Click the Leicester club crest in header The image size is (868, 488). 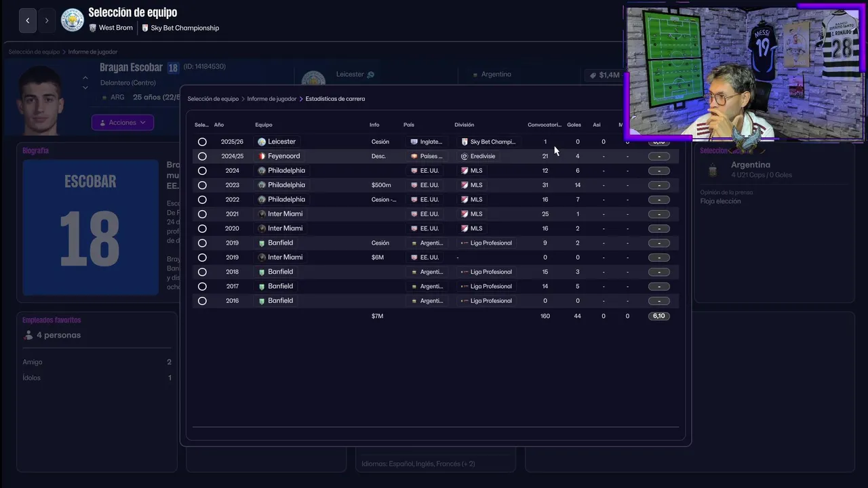[x=73, y=20]
